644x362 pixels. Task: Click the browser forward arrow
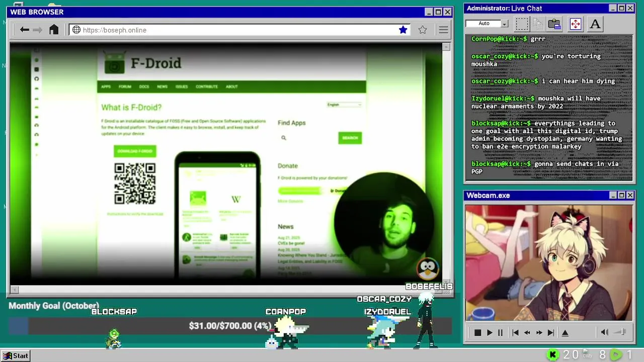point(37,30)
